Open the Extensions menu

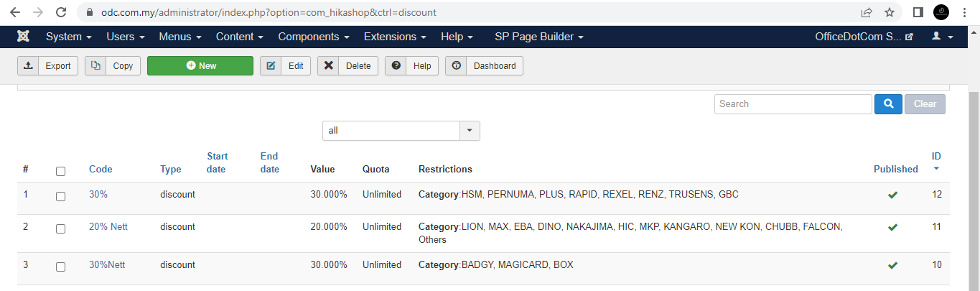[x=395, y=37]
